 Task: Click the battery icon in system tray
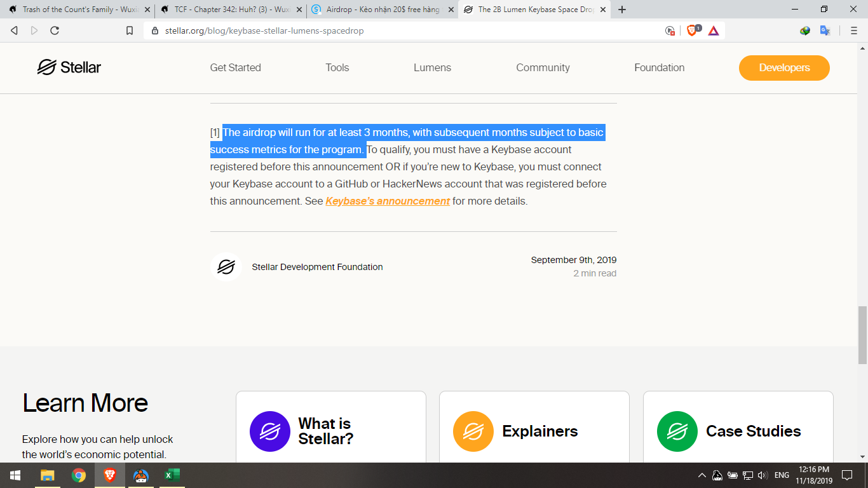733,475
